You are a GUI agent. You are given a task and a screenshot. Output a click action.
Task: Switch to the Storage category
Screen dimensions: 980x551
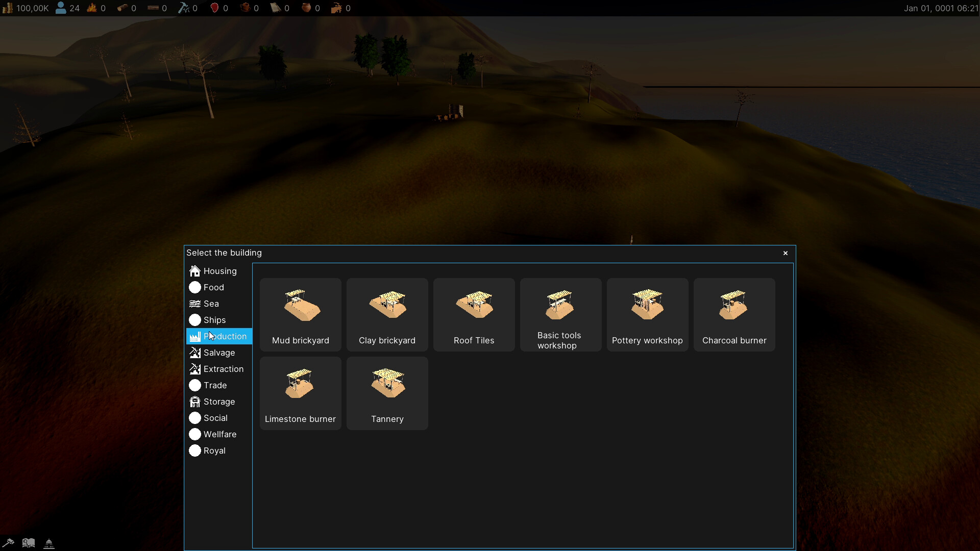pyautogui.click(x=219, y=402)
